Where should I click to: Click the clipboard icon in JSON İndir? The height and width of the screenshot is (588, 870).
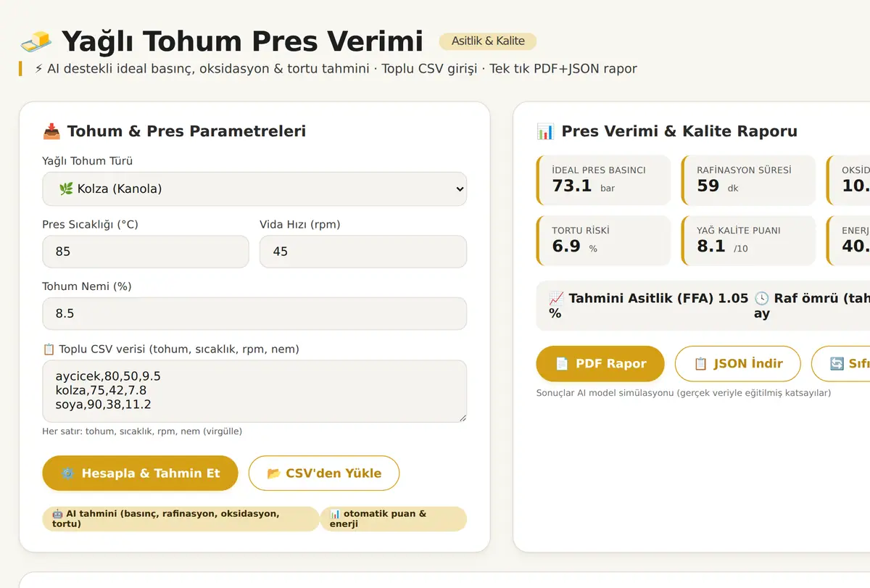700,364
